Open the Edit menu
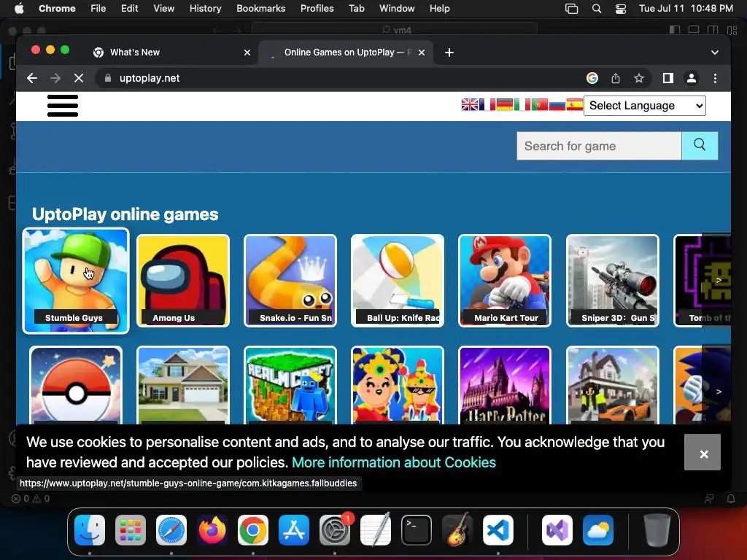This screenshot has width=747, height=560. tap(130, 9)
